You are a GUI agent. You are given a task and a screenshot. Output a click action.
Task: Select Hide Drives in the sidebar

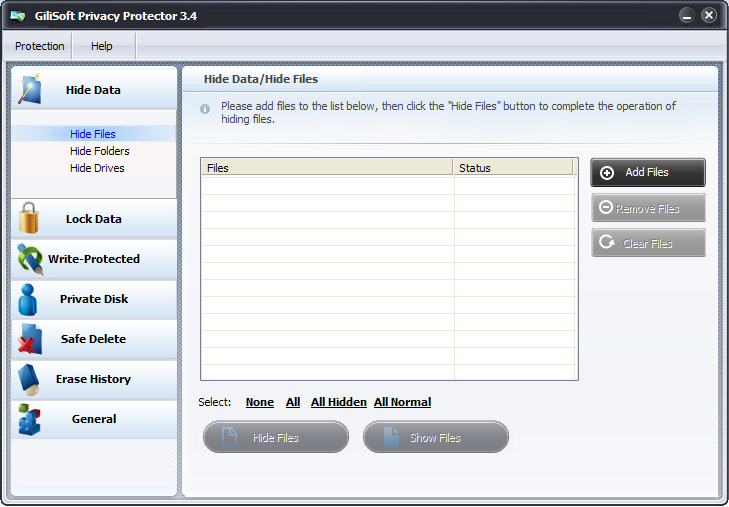click(97, 168)
